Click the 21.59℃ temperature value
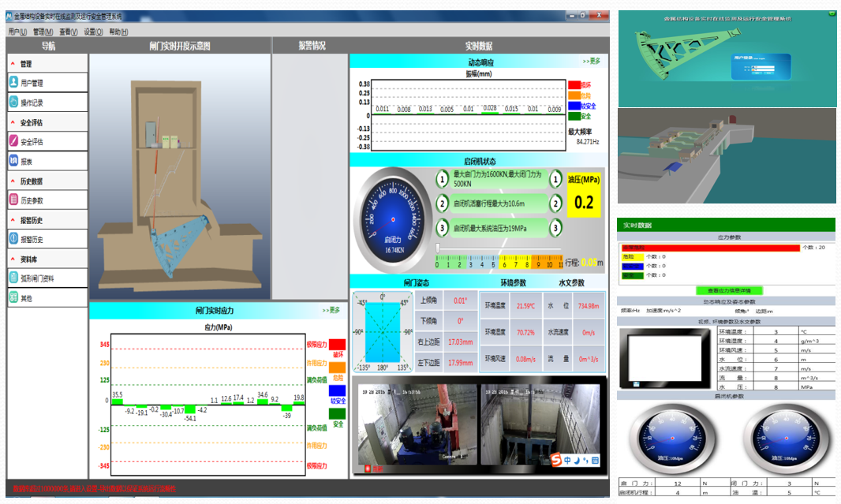This screenshot has height=504, width=841. pyautogui.click(x=525, y=305)
